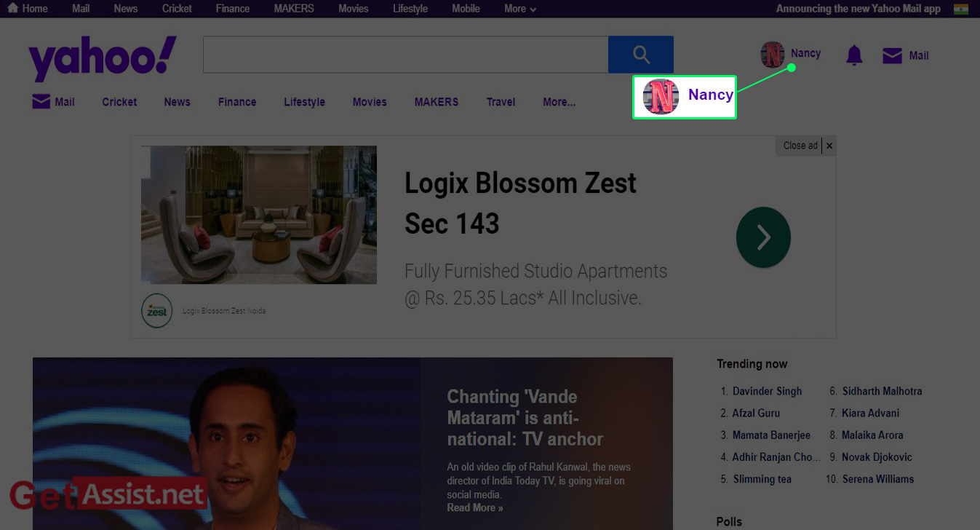
Task: Select Cricket in the navigation row
Action: point(119,102)
